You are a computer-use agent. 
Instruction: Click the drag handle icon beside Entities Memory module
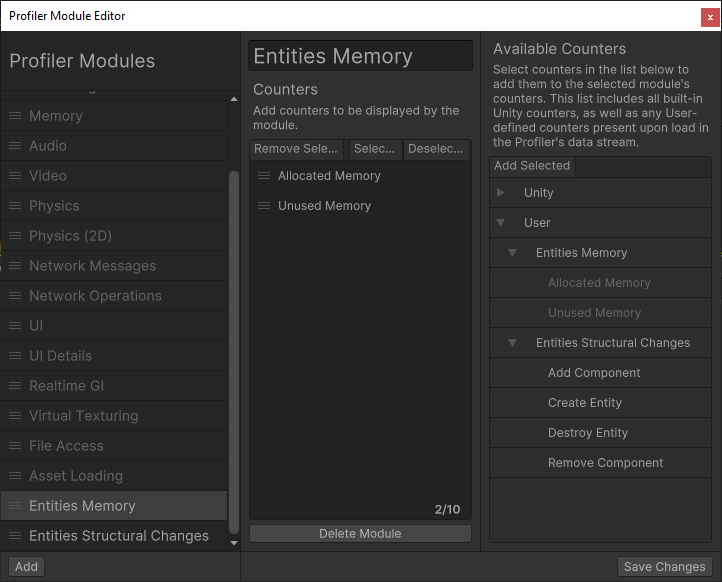[x=15, y=506]
